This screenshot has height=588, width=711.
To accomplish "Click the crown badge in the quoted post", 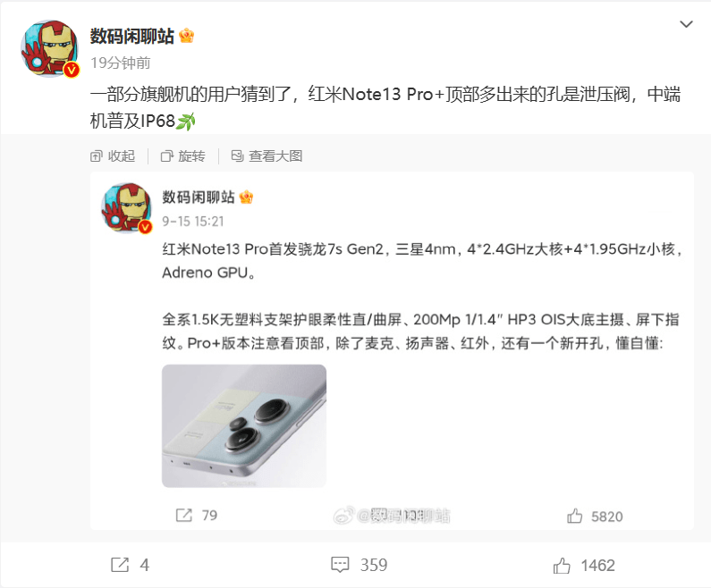I will pos(246,197).
